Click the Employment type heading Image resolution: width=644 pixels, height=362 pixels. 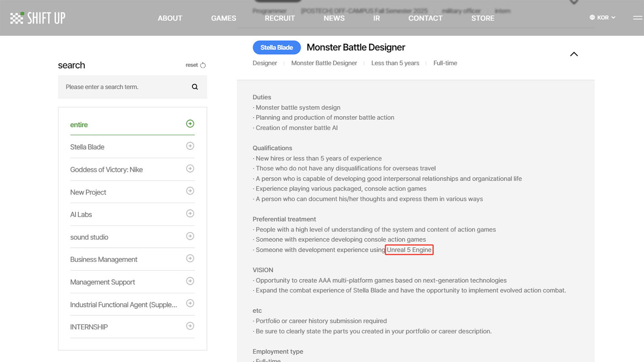[278, 352]
